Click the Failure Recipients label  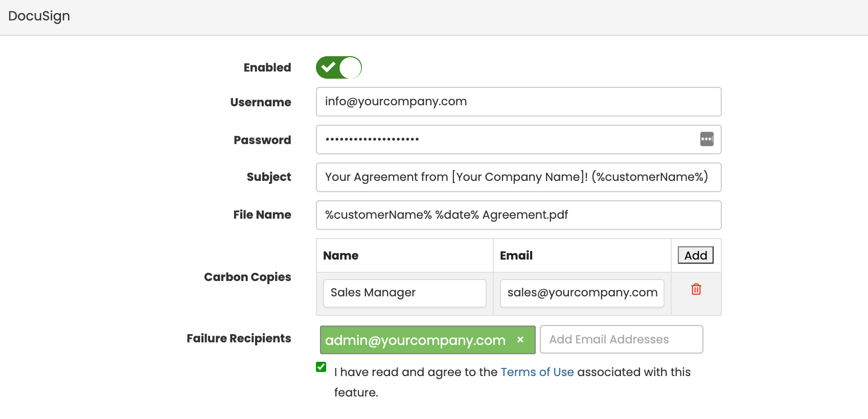[239, 338]
